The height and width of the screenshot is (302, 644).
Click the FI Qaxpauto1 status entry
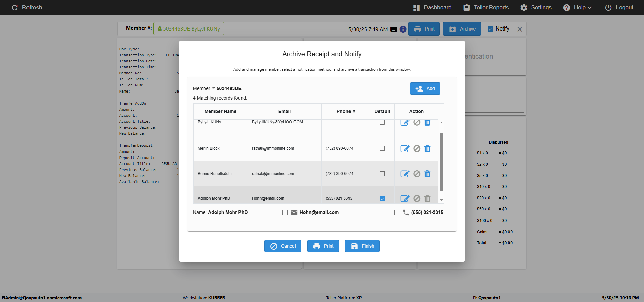point(487,298)
